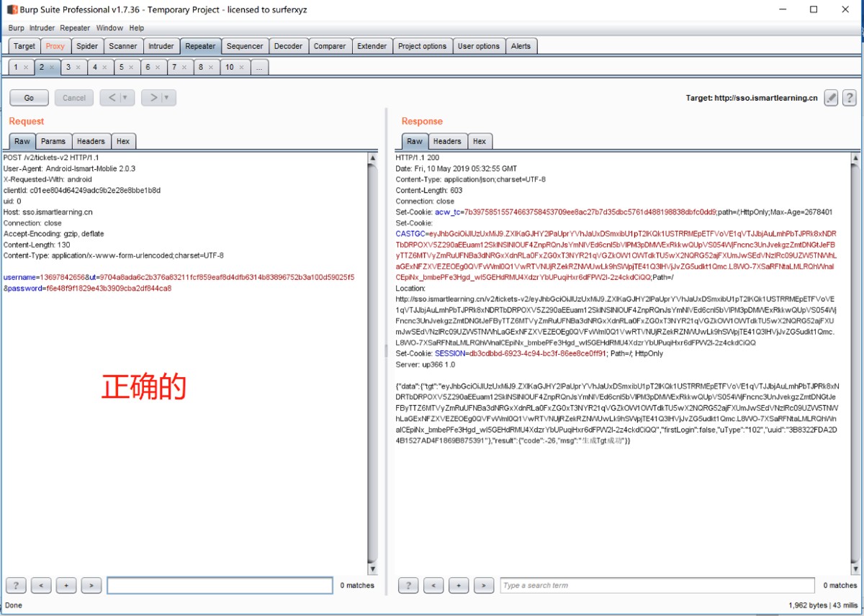Open request search help question icon
The image size is (864, 616).
tap(15, 585)
